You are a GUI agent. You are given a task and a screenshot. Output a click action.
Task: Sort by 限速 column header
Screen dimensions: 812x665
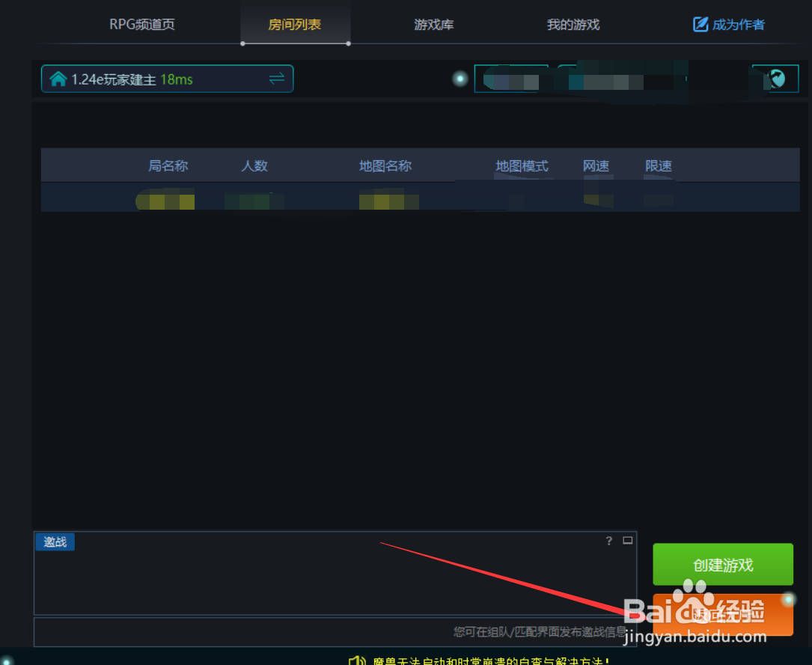[658, 166]
